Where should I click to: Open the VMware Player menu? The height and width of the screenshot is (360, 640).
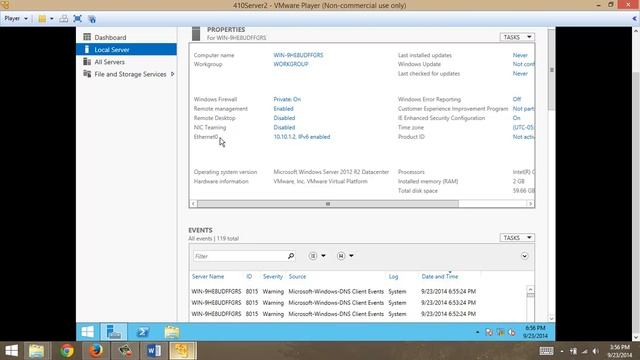[16, 18]
